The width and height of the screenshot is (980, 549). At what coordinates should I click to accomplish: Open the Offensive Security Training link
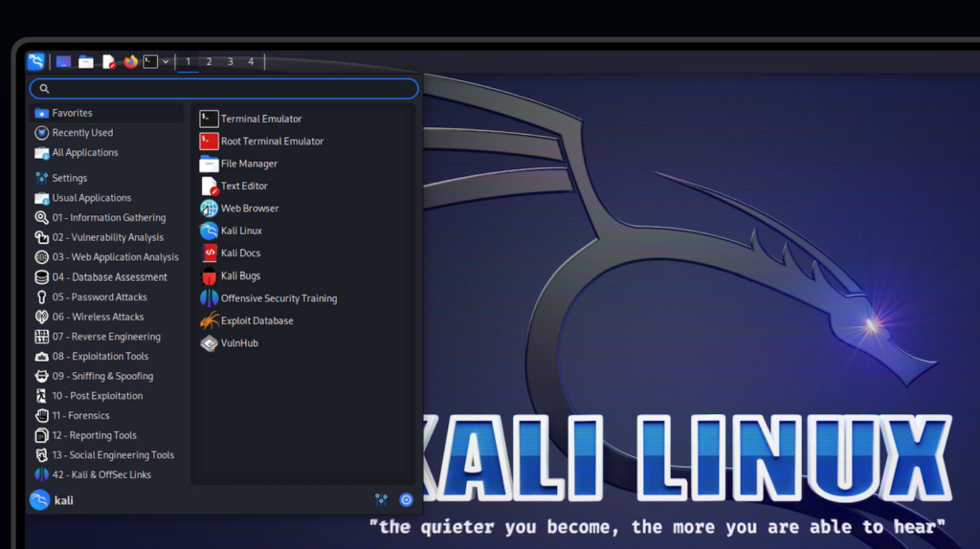point(278,298)
